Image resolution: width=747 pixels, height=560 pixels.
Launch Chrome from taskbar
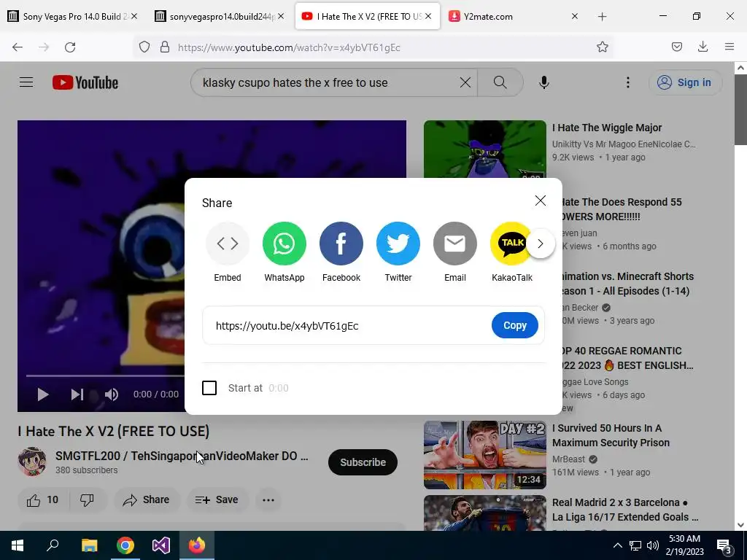(x=125, y=545)
